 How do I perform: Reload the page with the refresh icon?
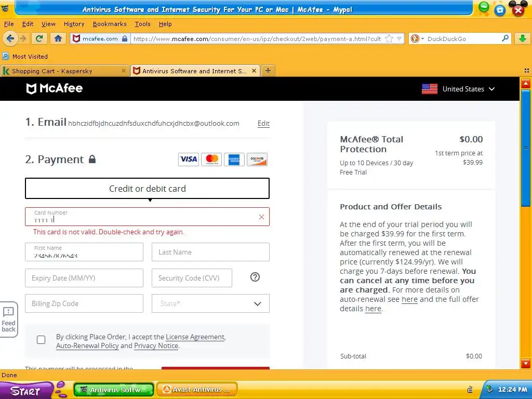(39, 38)
